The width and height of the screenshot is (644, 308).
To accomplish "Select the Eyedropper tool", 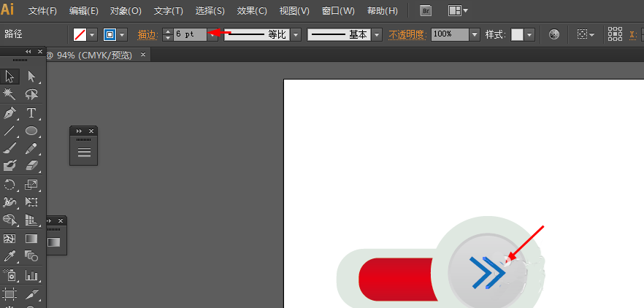I will click(9, 256).
